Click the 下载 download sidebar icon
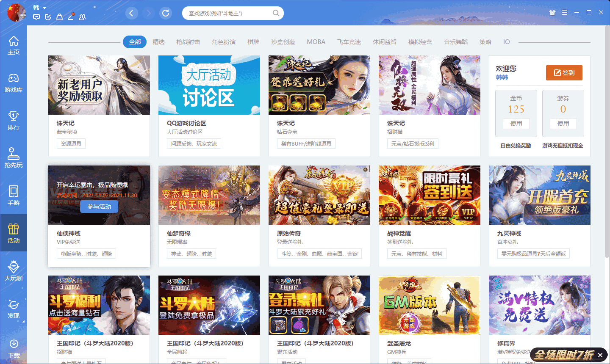This screenshot has width=610, height=364. click(14, 347)
